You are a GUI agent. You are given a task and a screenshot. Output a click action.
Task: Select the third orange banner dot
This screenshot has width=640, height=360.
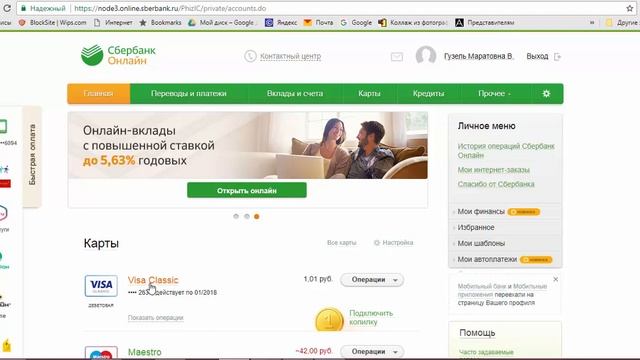point(257,216)
